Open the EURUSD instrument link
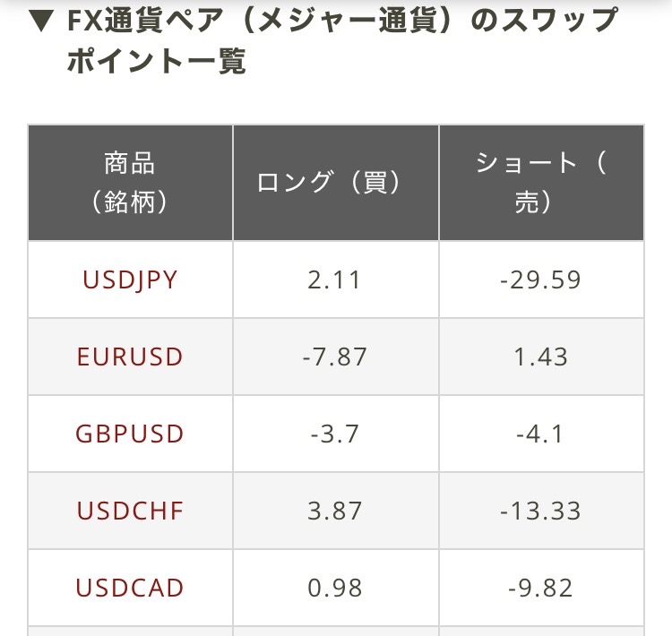Image resolution: width=672 pixels, height=636 pixels. [130, 357]
